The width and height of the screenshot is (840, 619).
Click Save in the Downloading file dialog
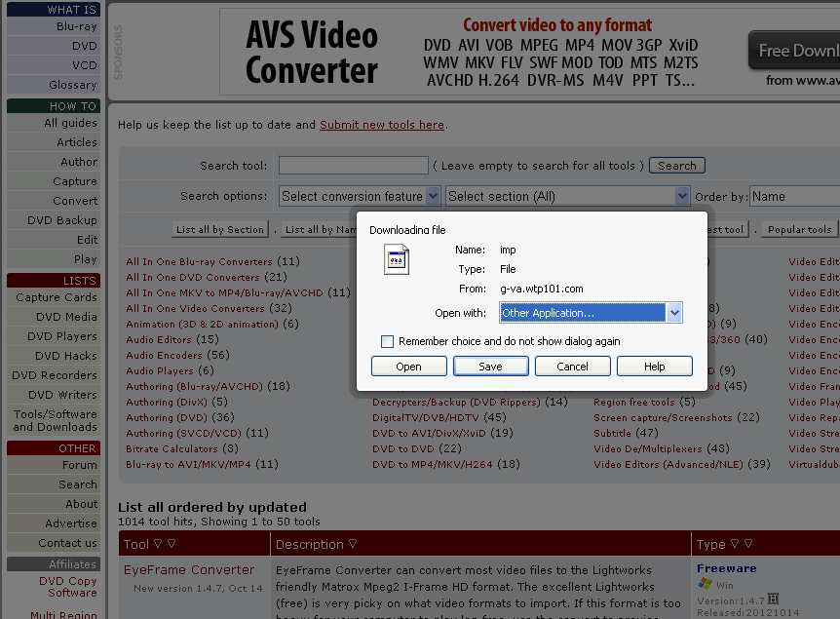coord(491,367)
